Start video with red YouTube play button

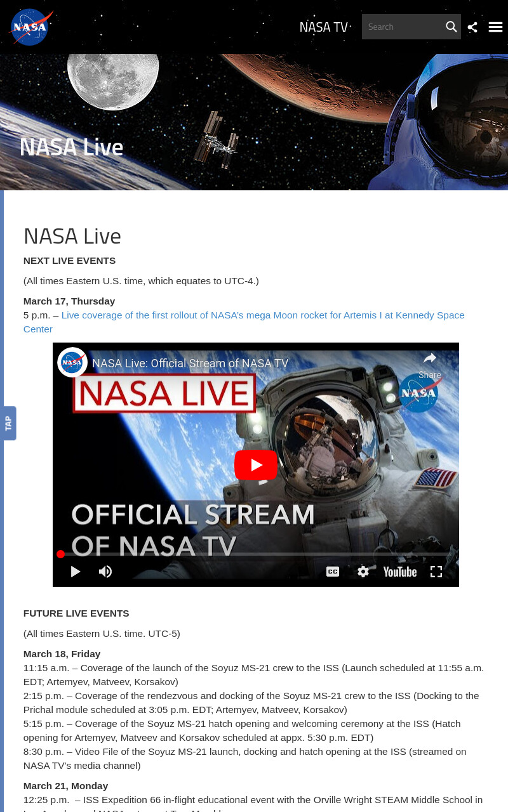[256, 465]
